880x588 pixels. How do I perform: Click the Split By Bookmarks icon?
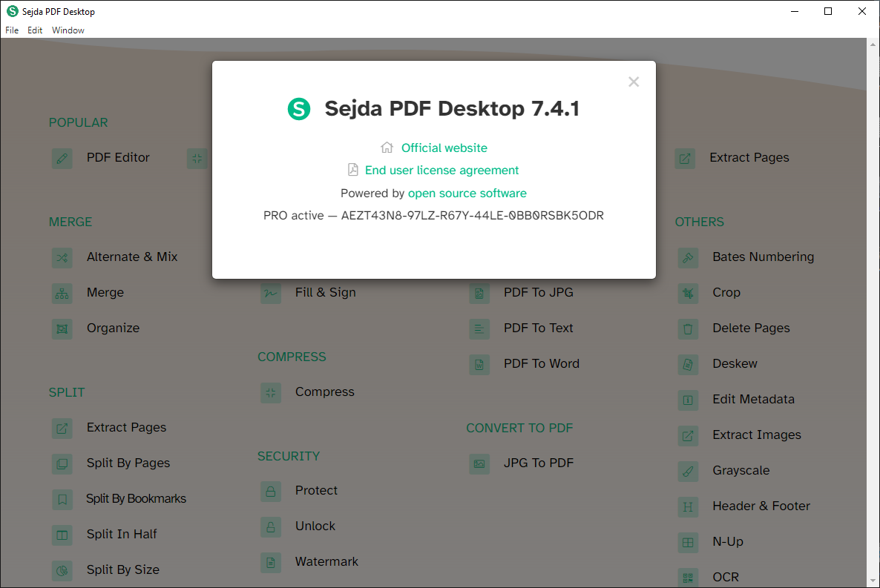tap(62, 499)
